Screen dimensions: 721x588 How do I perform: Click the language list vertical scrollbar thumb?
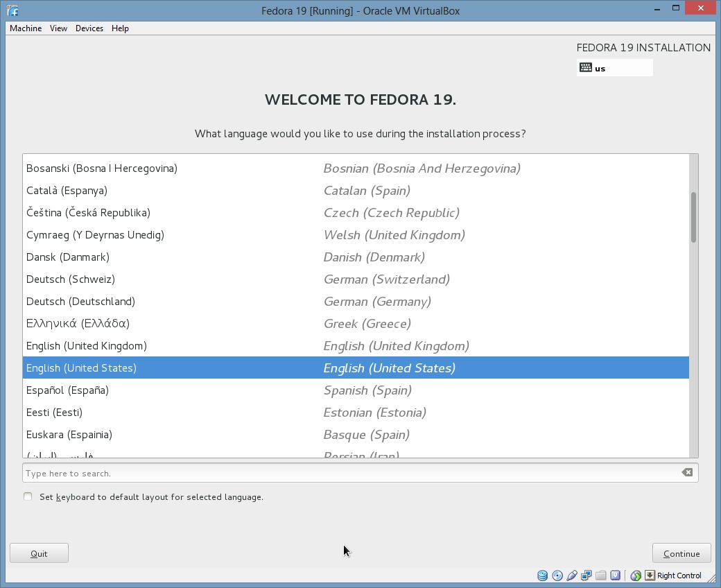pyautogui.click(x=693, y=217)
